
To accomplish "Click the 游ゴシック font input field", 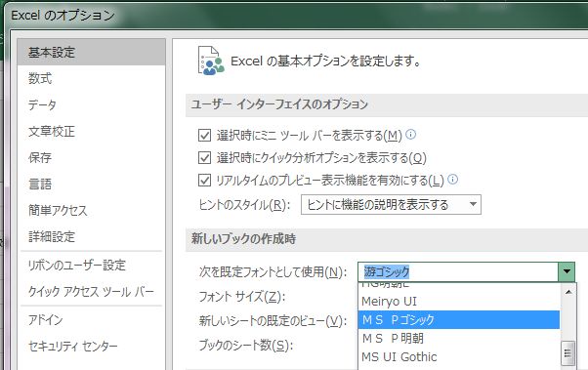I will point(458,271).
